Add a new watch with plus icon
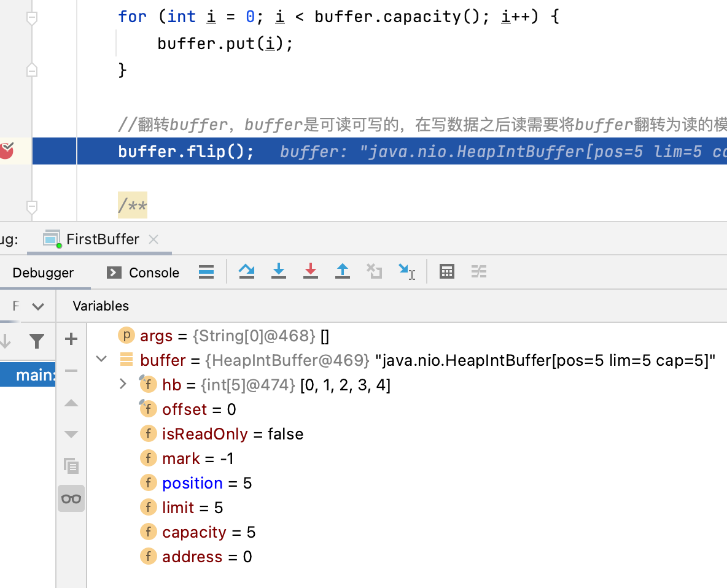Screen dimensions: 727x588 pos(71,339)
